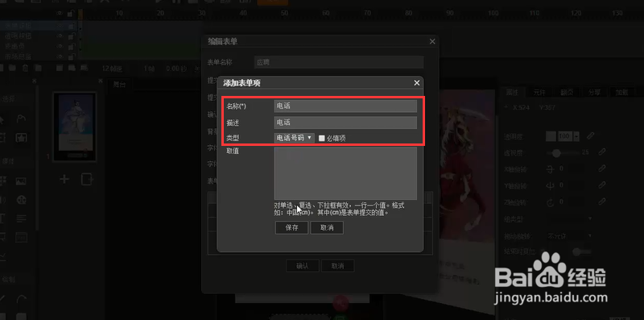644x320 pixels.
Task: Select the 舞台 tab above canvas
Action: click(x=119, y=85)
